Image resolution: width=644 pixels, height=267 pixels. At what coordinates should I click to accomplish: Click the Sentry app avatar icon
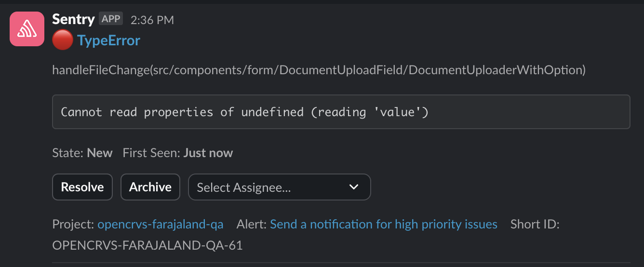[x=27, y=29]
